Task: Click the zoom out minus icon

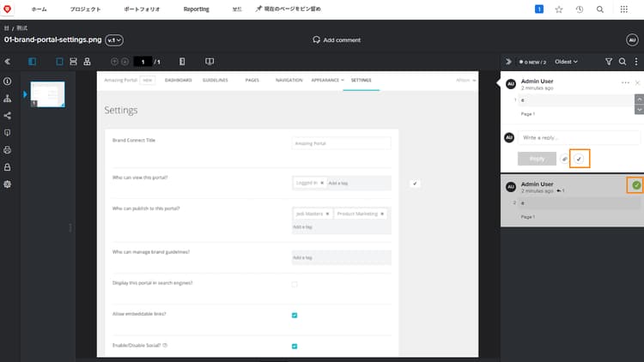Action: point(125,62)
